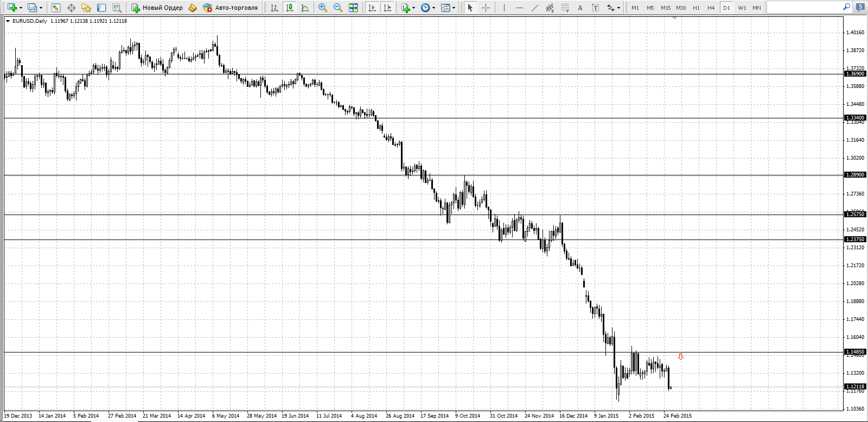
Task: Open the Indicators list icon
Action: [x=405, y=8]
